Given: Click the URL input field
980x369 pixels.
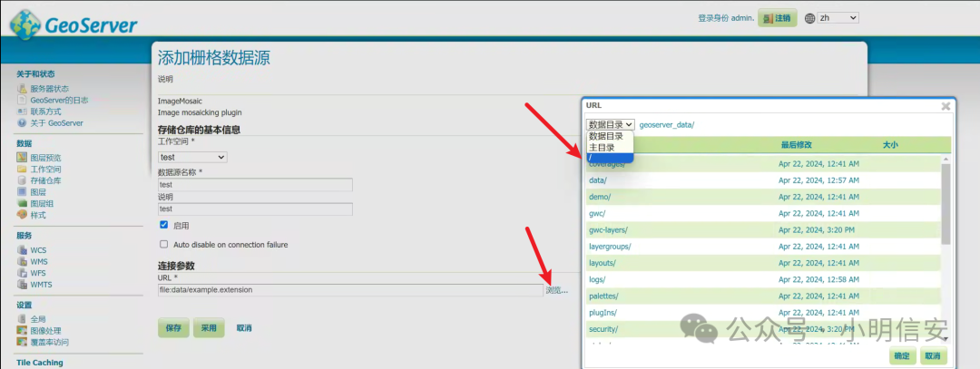Looking at the screenshot, I should (x=350, y=290).
